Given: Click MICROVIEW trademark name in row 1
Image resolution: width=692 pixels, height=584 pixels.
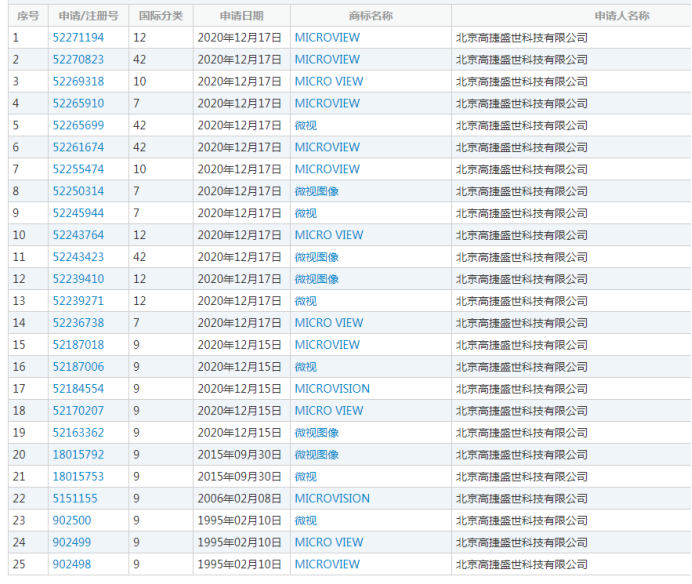Looking at the screenshot, I should point(327,38).
